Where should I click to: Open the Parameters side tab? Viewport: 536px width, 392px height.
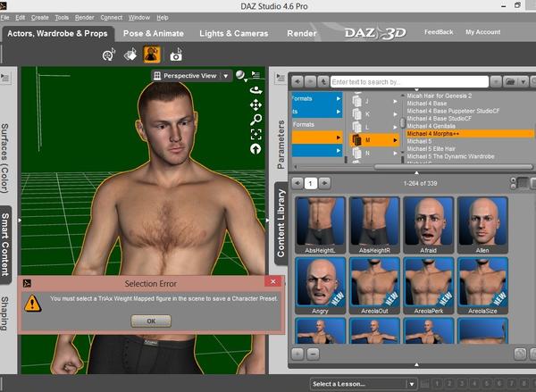click(x=281, y=145)
